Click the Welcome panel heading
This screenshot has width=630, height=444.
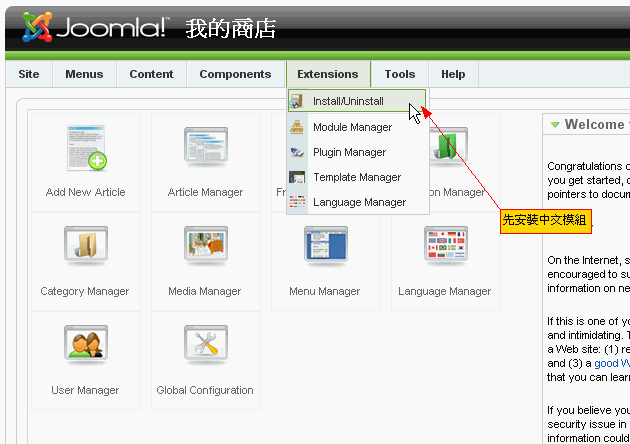[594, 125]
